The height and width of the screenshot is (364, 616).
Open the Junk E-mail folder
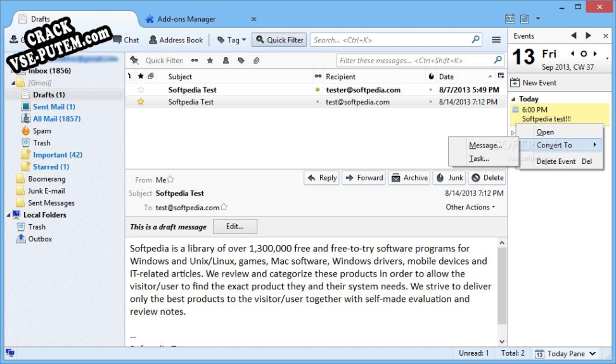(46, 191)
